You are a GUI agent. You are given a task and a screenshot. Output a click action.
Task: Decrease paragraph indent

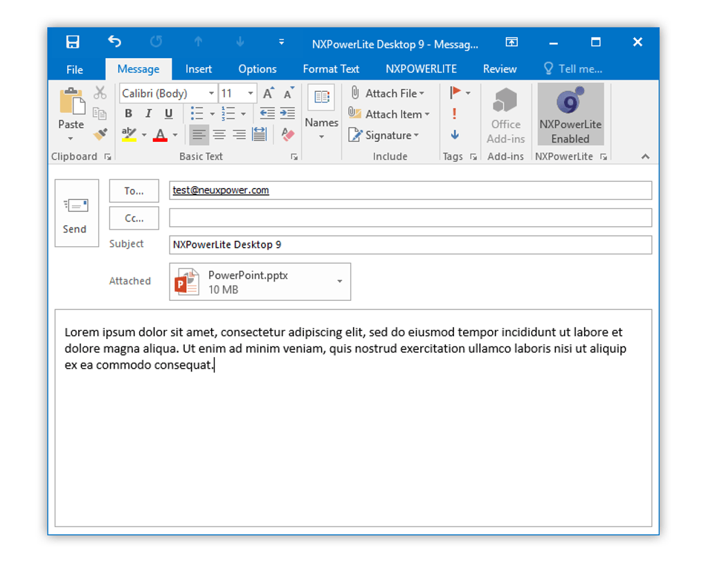[267, 113]
